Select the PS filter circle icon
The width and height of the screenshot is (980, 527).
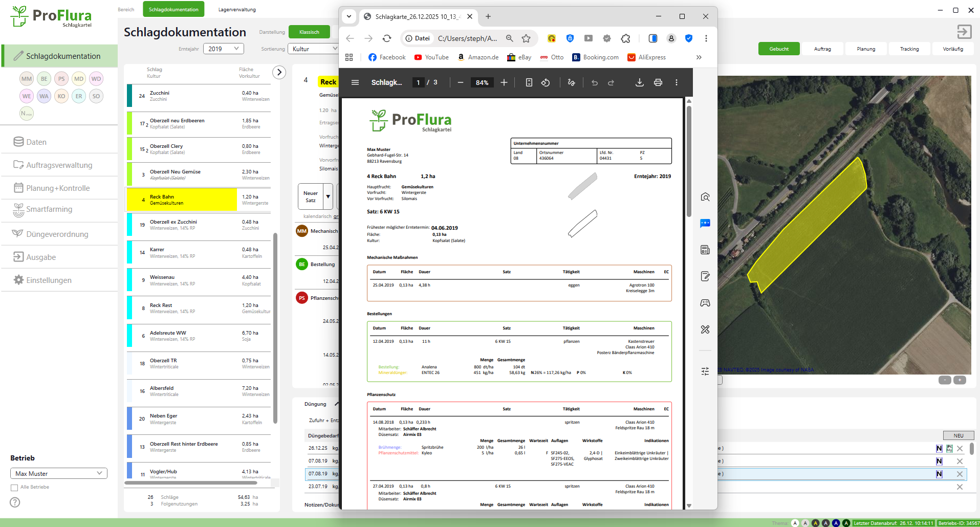(61, 79)
